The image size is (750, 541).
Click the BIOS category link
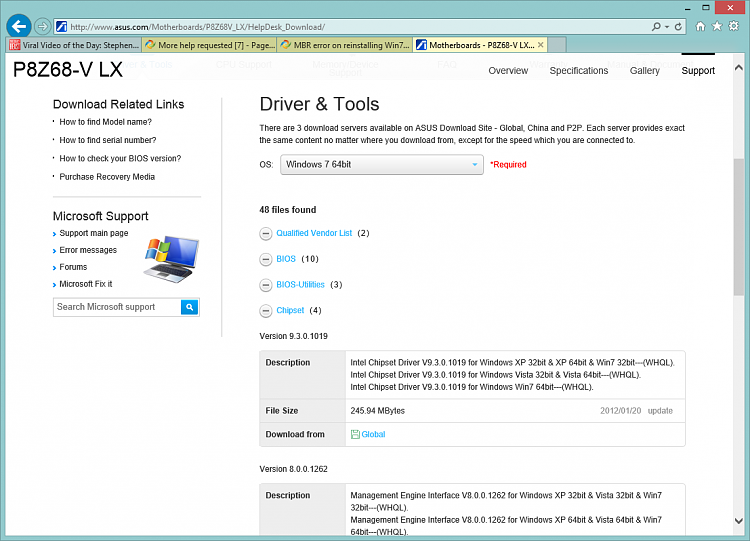286,259
